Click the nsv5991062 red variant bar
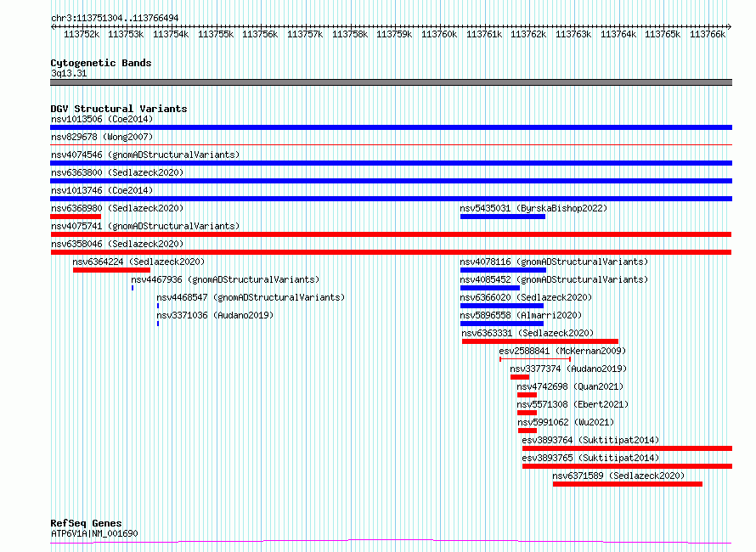Viewport: 756px width, 552px height. coord(528,431)
